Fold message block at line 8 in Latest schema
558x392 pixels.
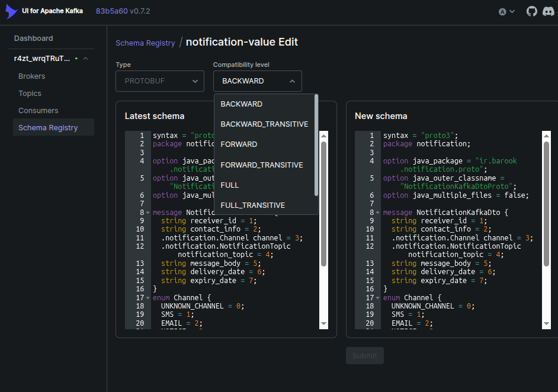pyautogui.click(x=147, y=213)
